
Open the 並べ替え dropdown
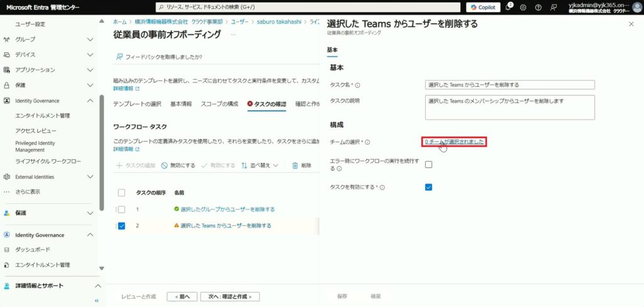(x=260, y=165)
